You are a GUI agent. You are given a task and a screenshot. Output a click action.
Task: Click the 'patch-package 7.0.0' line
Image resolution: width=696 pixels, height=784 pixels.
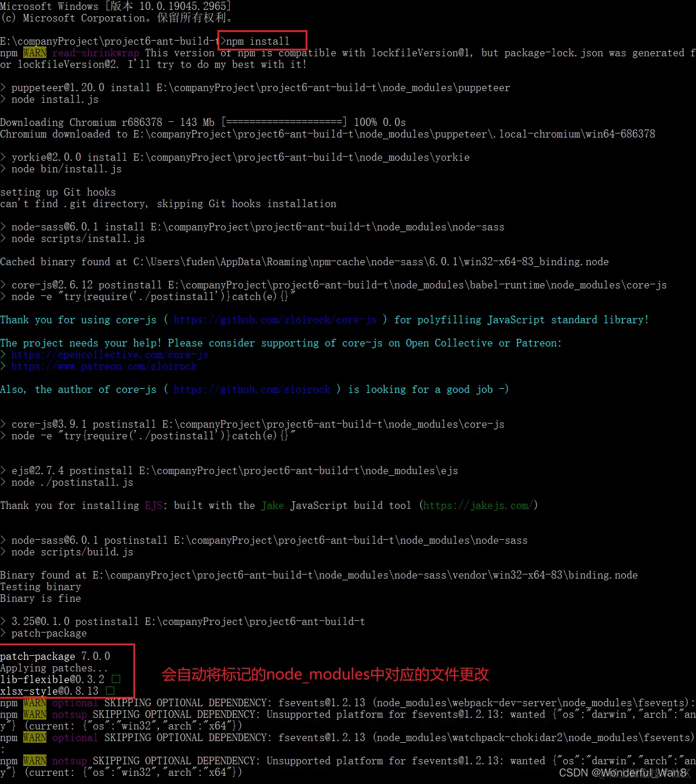pyautogui.click(x=55, y=656)
